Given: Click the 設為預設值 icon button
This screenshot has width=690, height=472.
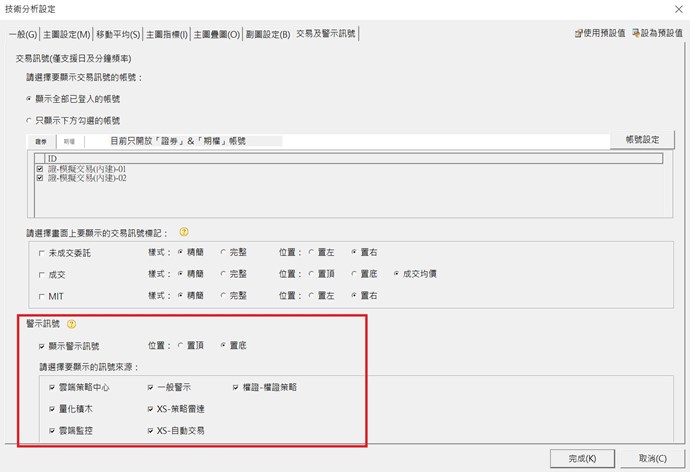Looking at the screenshot, I should pos(658,33).
